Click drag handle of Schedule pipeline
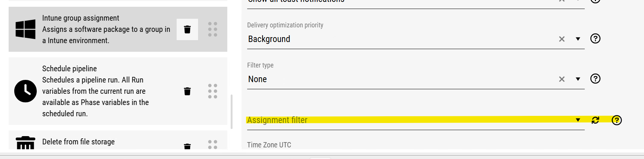This screenshot has height=159, width=644. [213, 91]
